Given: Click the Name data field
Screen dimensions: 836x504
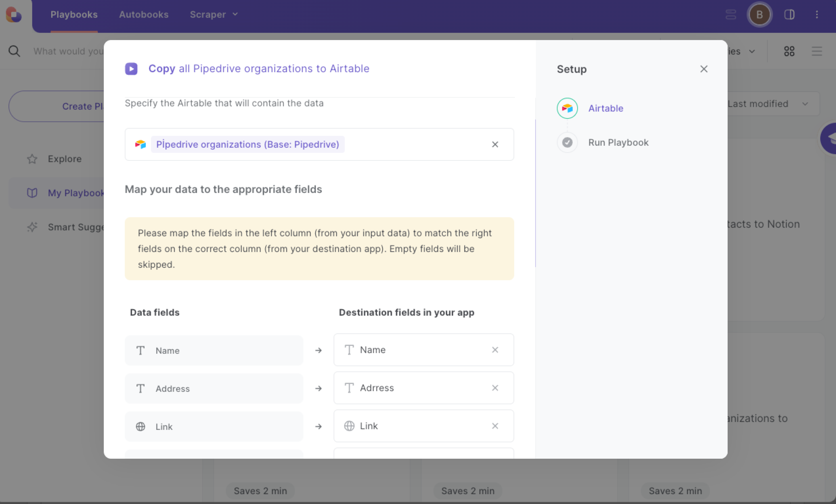Looking at the screenshot, I should point(214,350).
